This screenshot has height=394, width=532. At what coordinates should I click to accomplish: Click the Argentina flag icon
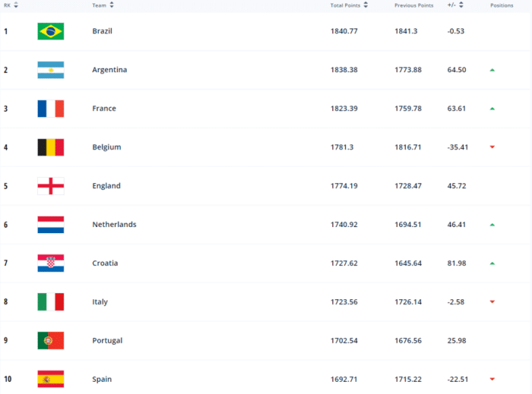click(50, 70)
